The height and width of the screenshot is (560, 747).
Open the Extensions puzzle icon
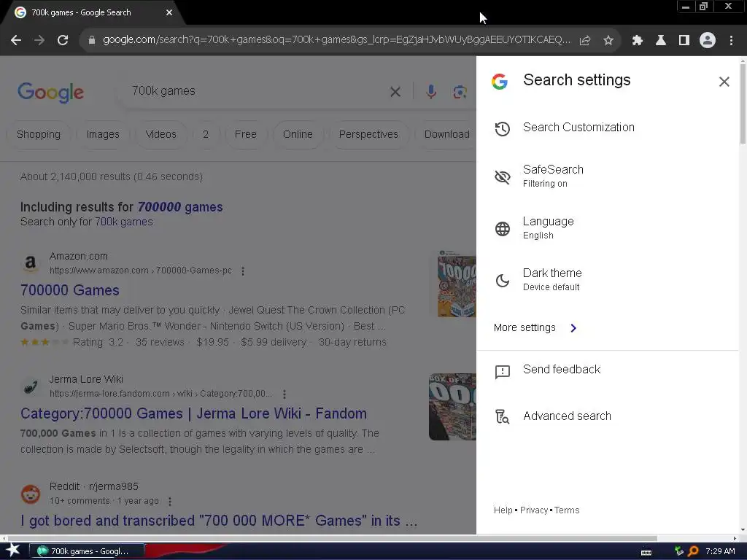click(x=638, y=41)
